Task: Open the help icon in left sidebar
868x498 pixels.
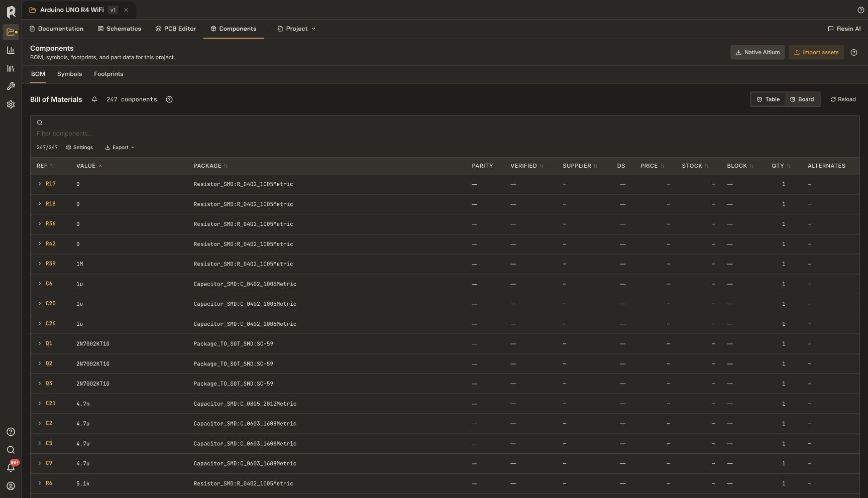Action: click(11, 432)
